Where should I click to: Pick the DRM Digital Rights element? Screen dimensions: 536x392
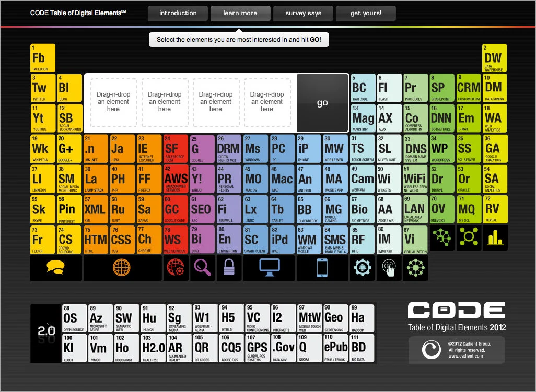(229, 149)
